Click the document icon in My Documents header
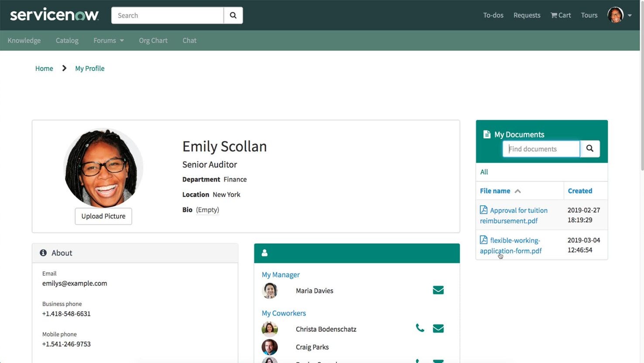644x363 pixels. click(x=486, y=134)
